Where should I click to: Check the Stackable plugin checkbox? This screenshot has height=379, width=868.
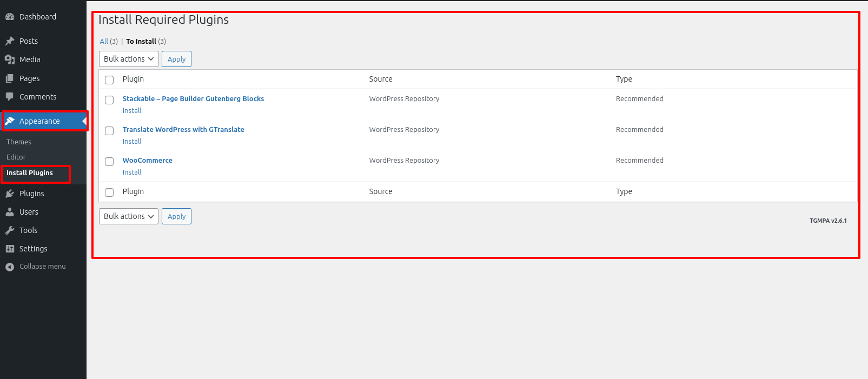[x=109, y=100]
